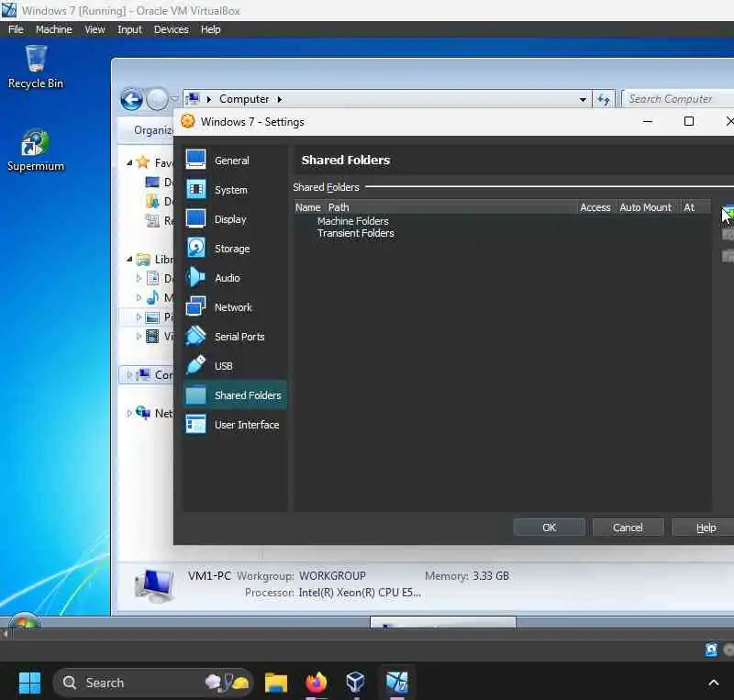Open Windows Start button on host taskbar
Screen dimensions: 734x700
point(29,683)
